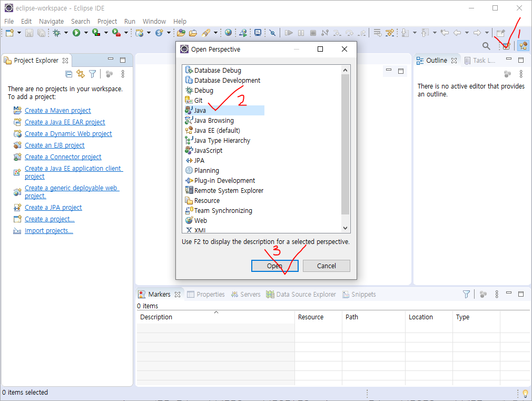
Task: Click the New wizard toolbar icon
Action: [9, 33]
